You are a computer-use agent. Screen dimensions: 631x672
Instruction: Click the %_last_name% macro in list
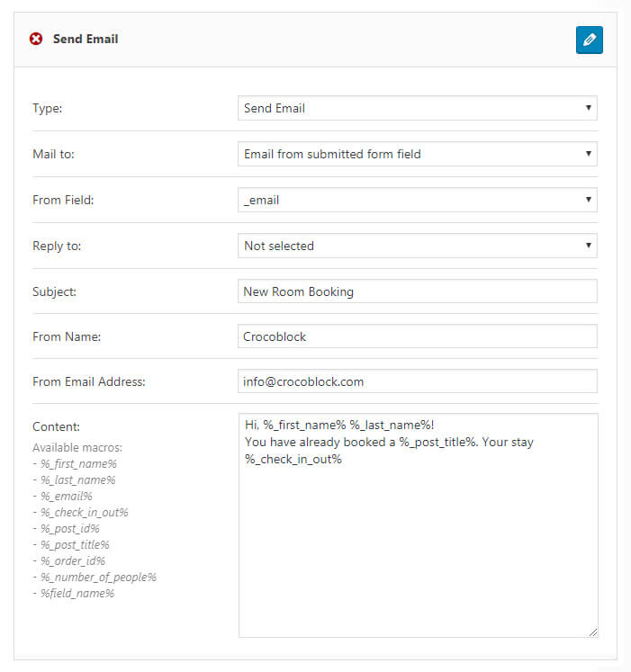(77, 480)
